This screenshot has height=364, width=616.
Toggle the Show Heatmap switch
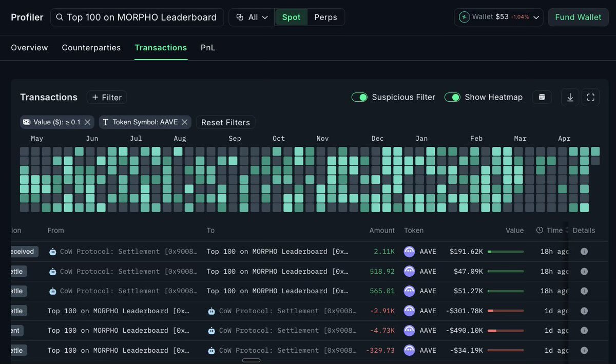click(452, 97)
